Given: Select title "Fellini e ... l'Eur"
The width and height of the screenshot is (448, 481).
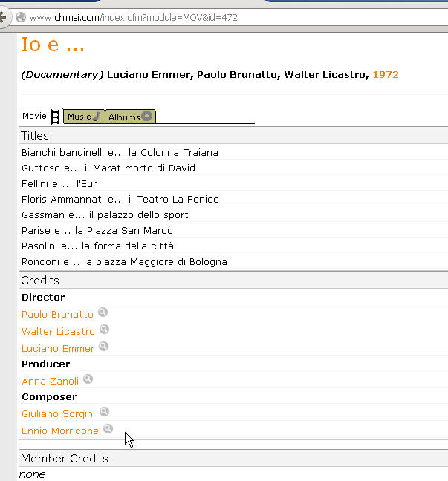Looking at the screenshot, I should [x=59, y=184].
